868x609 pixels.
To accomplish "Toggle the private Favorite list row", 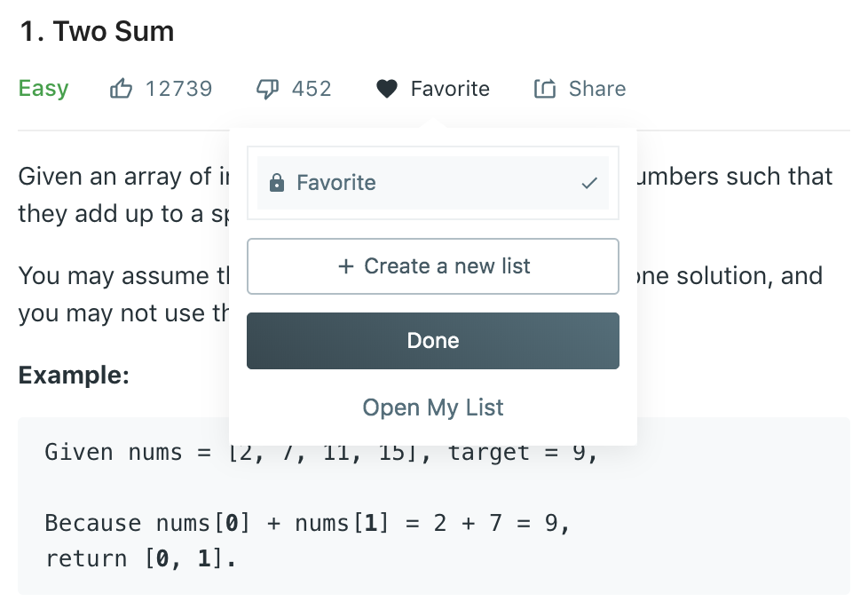I will (x=432, y=184).
